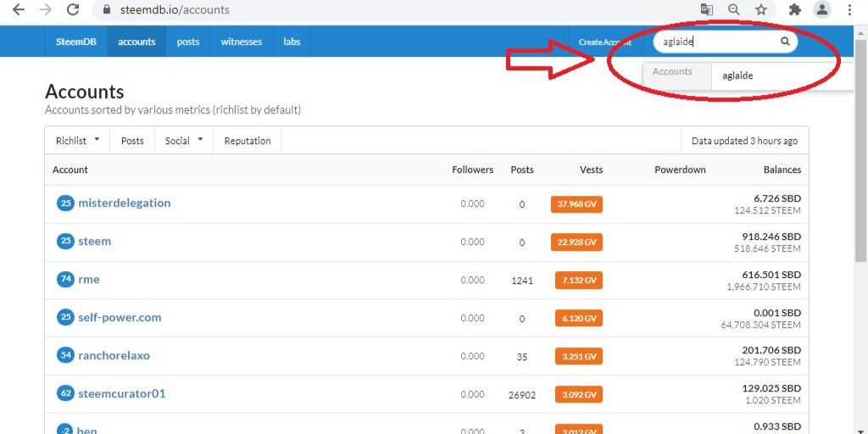The height and width of the screenshot is (434, 868).
Task: Click the Create Account link
Action: point(605,42)
